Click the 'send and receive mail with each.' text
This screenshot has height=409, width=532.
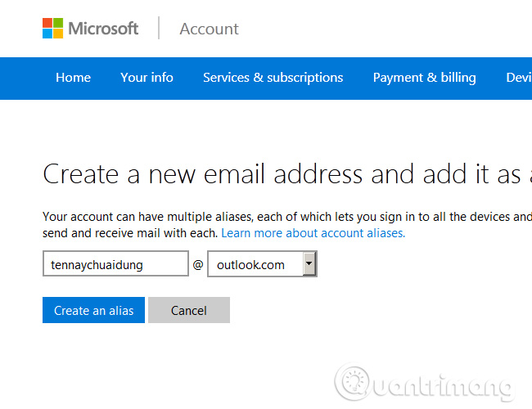pyautogui.click(x=130, y=233)
